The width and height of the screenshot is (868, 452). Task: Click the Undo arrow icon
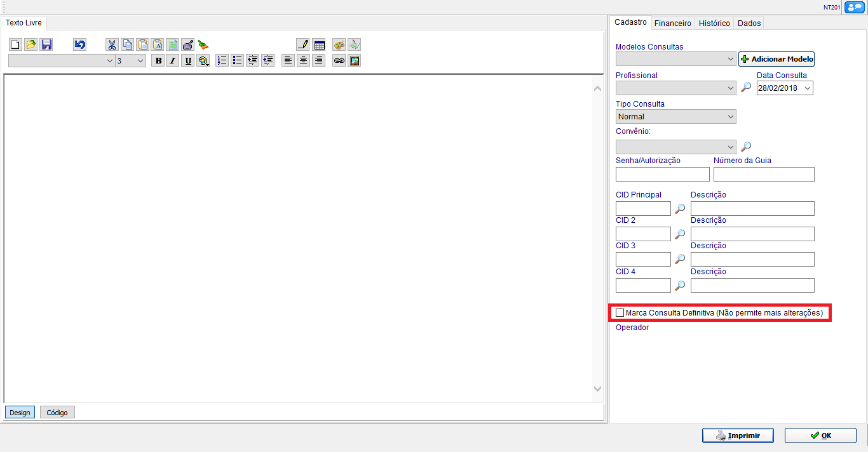[x=79, y=45]
